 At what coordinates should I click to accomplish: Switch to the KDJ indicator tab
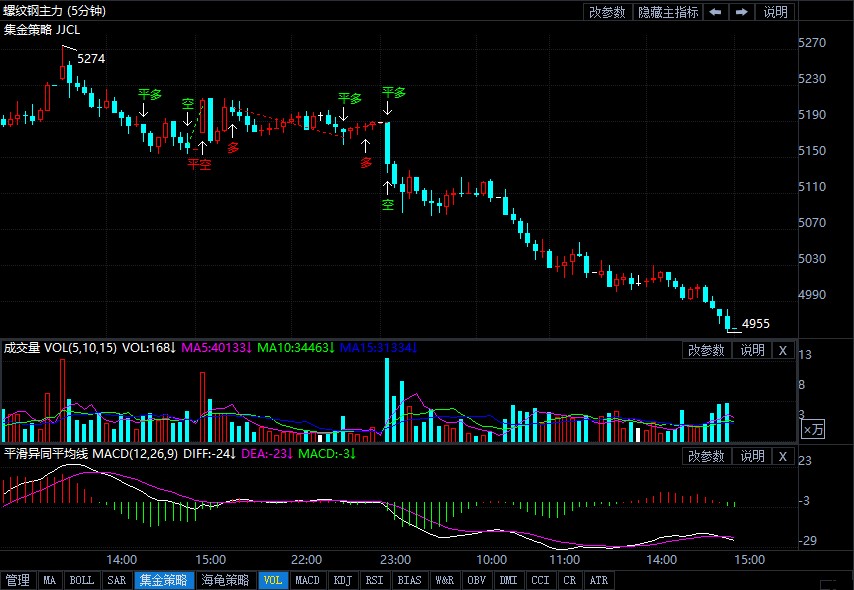(342, 580)
